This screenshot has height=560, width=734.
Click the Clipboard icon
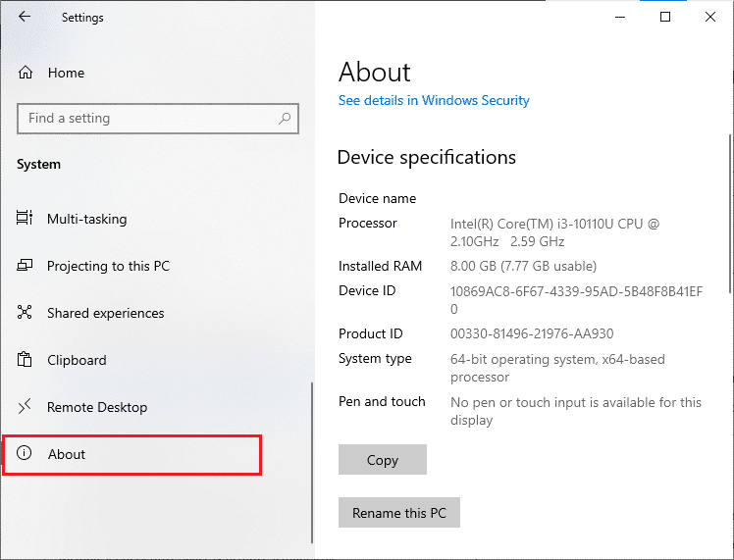tap(26, 360)
